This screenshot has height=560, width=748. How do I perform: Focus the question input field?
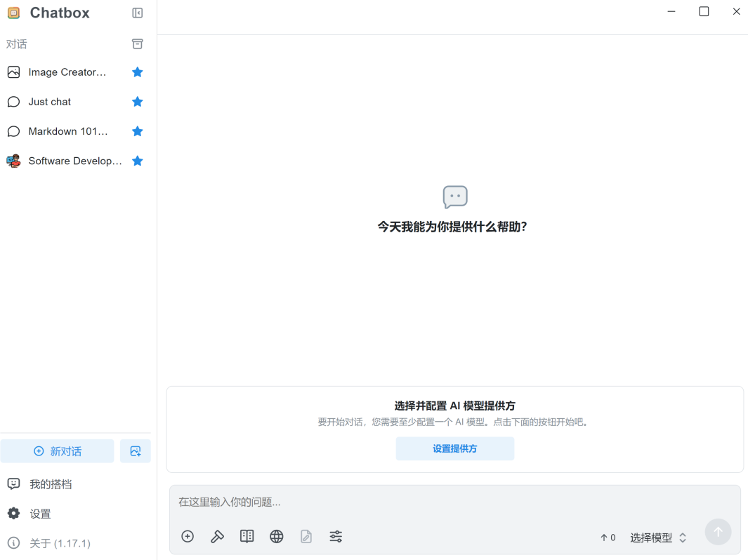(x=455, y=502)
